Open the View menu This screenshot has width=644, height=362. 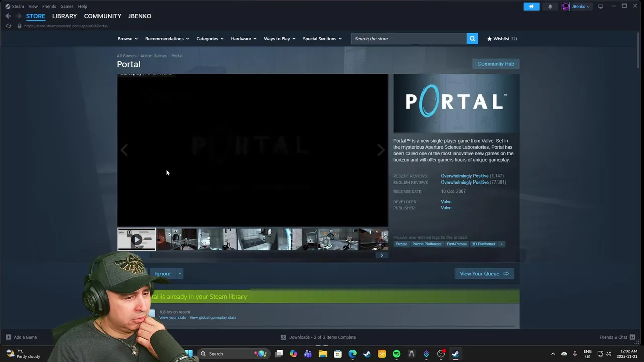(x=33, y=6)
